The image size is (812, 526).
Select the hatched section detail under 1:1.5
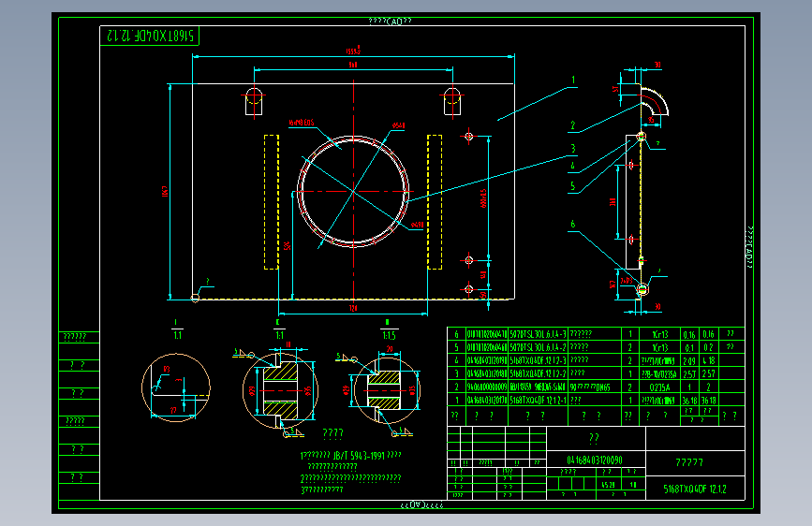386,389
